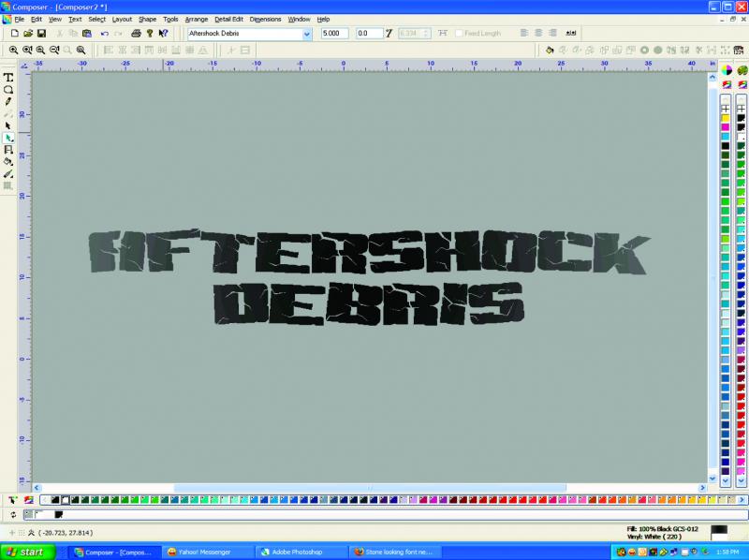Screen dimensions: 749x560
Task: Click the Composer taskbar button
Action: click(x=112, y=552)
